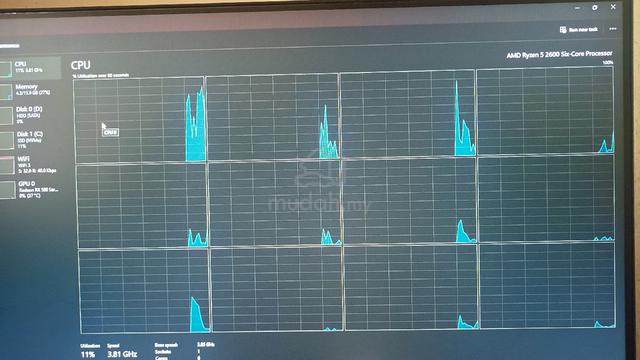Click the Run new task icon

click(563, 29)
